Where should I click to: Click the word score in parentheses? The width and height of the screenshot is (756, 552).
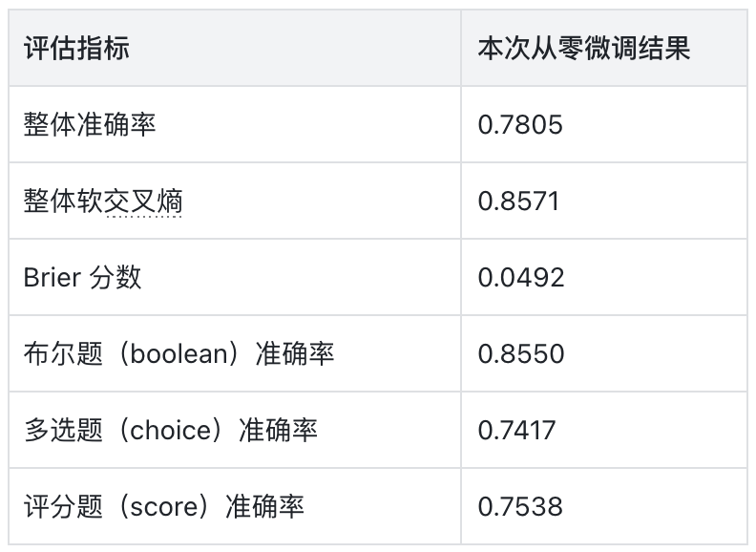click(164, 507)
